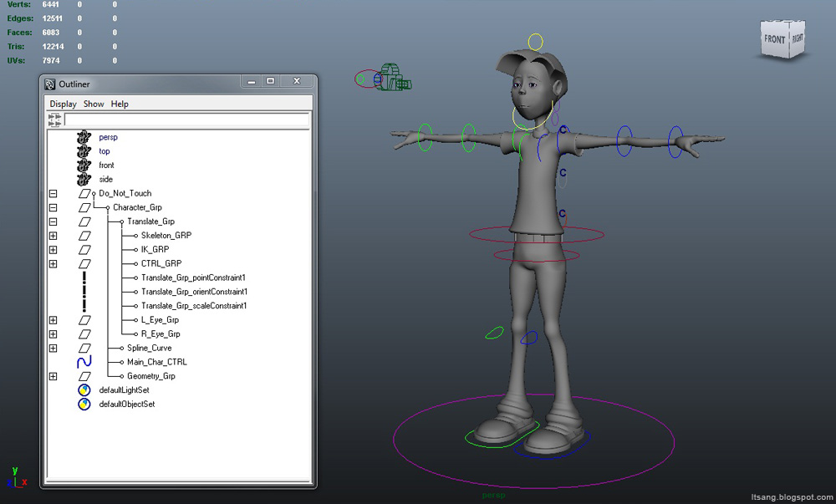
Task: Click the Outliner filter icon beside the search field
Action: (55, 120)
